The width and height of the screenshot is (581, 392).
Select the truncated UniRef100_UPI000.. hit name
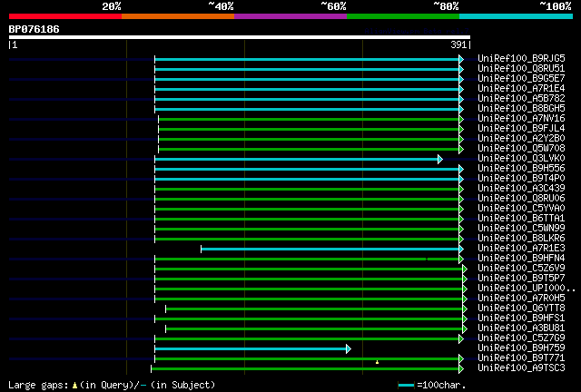click(x=527, y=289)
